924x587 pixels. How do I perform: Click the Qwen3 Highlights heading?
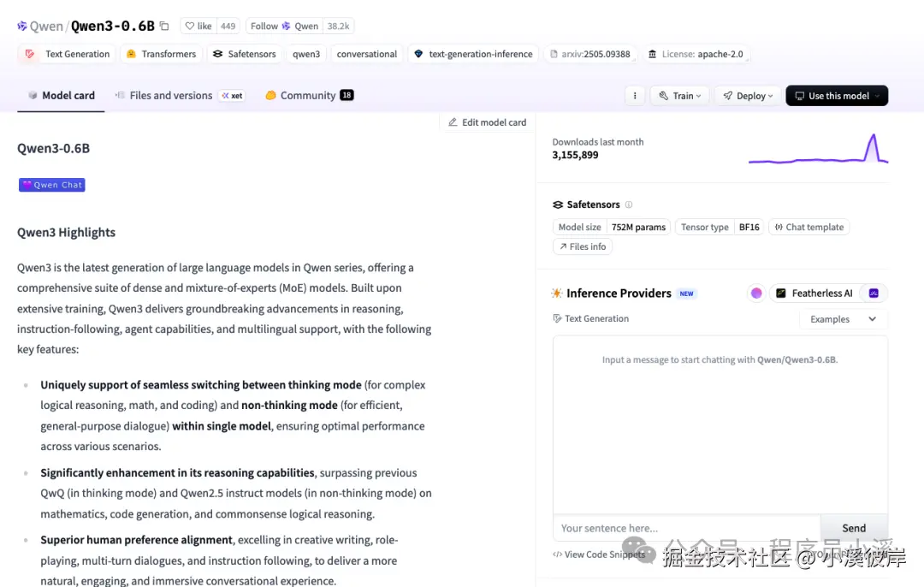tap(66, 232)
